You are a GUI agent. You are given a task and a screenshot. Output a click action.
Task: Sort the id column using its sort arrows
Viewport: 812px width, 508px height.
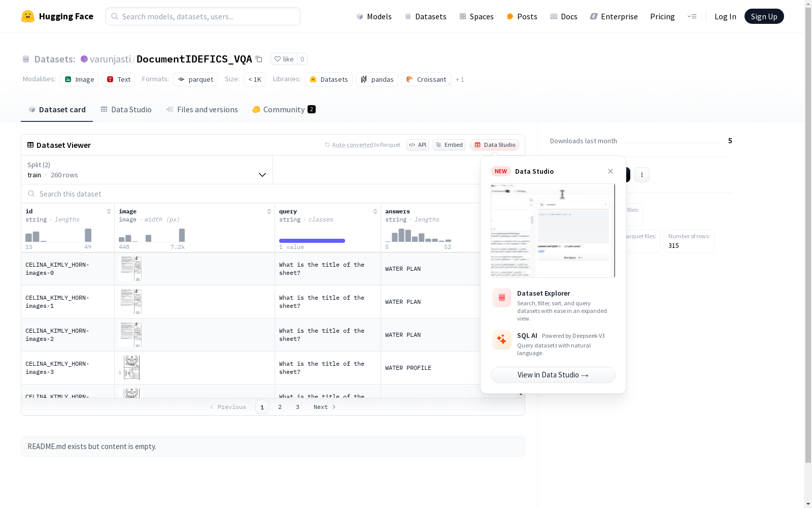[x=109, y=211]
